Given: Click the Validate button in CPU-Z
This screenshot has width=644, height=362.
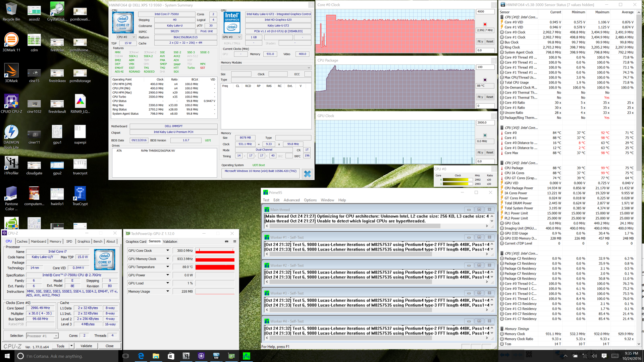Looking at the screenshot, I should [86, 346].
